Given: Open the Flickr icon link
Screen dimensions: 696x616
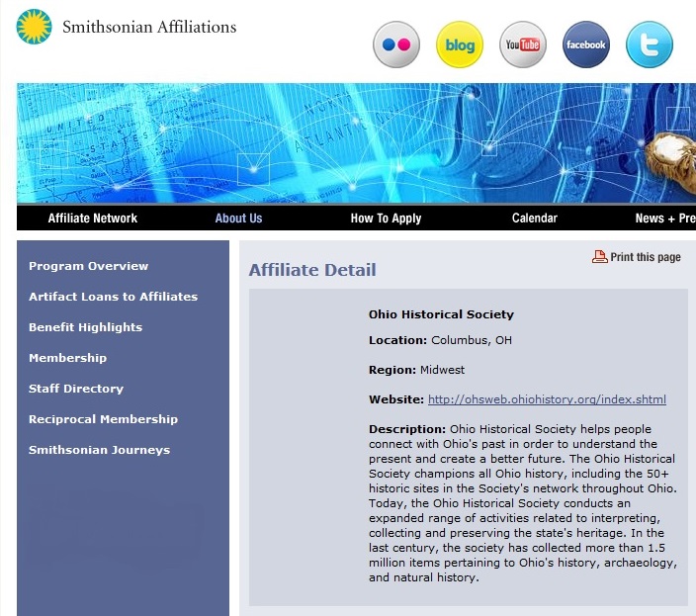Looking at the screenshot, I should pos(396,44).
